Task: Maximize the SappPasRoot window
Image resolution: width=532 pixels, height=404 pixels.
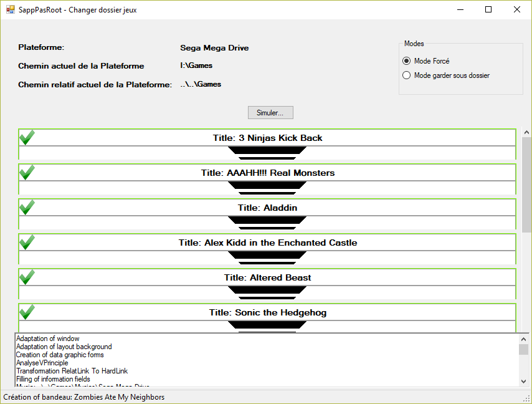Action: 488,10
